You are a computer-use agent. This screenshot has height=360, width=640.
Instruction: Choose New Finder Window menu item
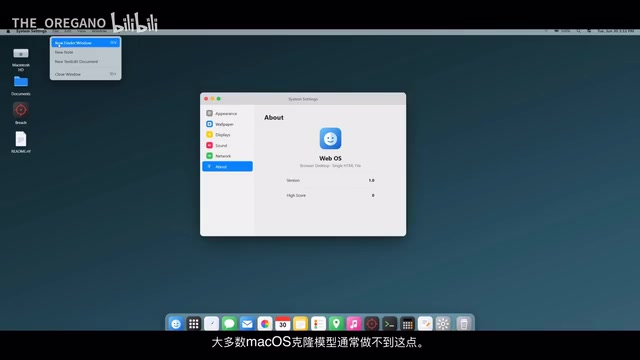point(86,42)
